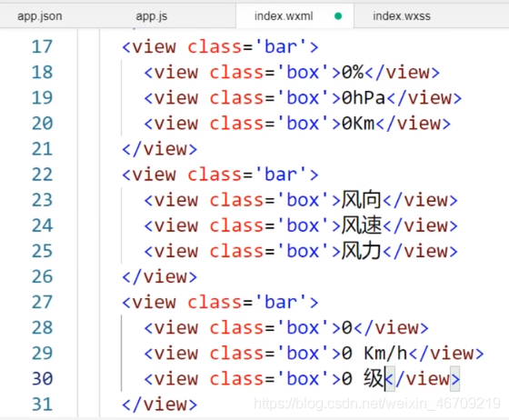Click line number 27 in the gutter

click(x=42, y=302)
